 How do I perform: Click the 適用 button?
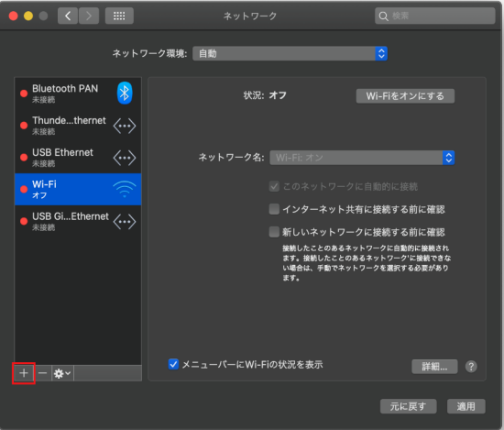pos(466,406)
